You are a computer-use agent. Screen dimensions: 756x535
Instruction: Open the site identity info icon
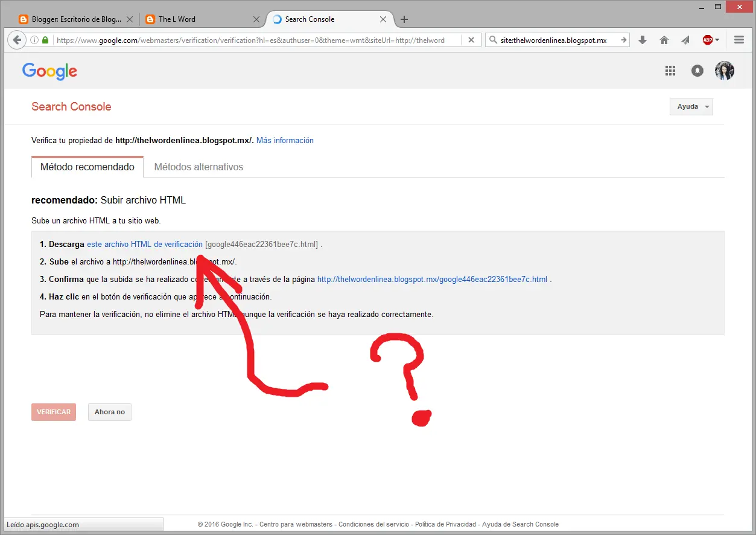[34, 40]
